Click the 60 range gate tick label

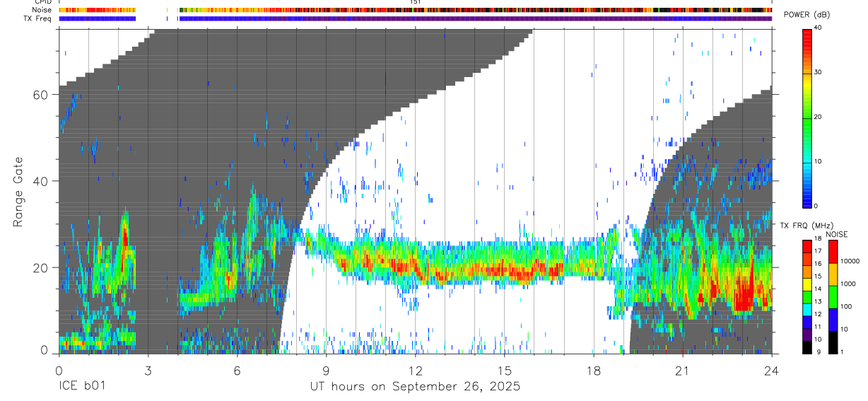pyautogui.click(x=42, y=95)
